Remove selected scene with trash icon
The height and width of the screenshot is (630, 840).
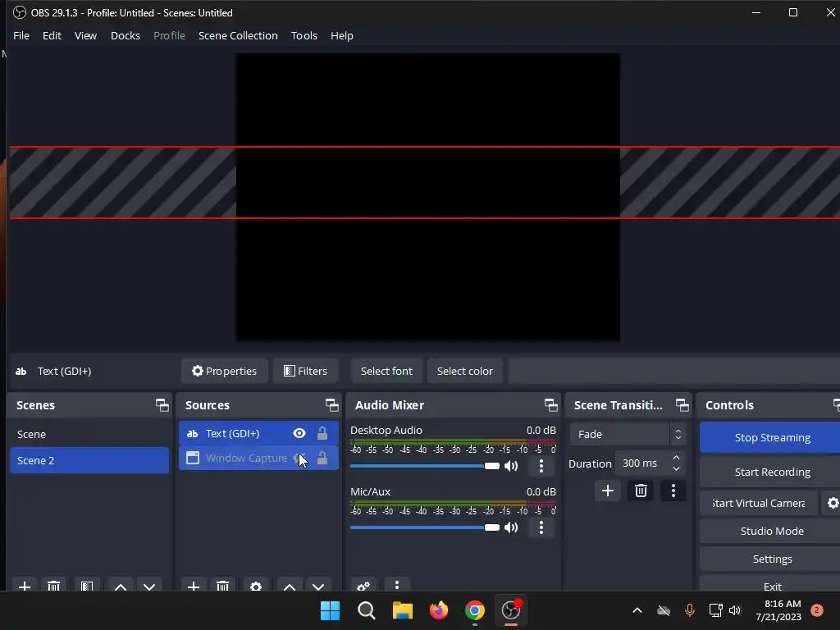(53, 586)
